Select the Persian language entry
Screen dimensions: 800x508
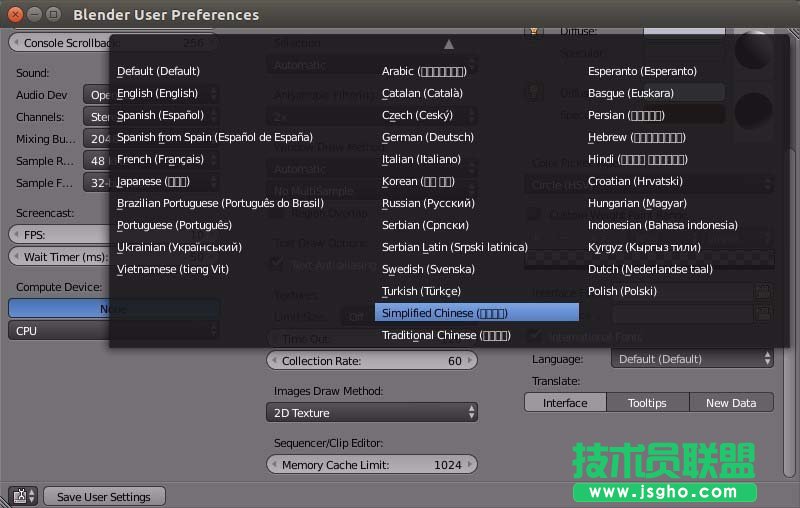tap(626, 115)
